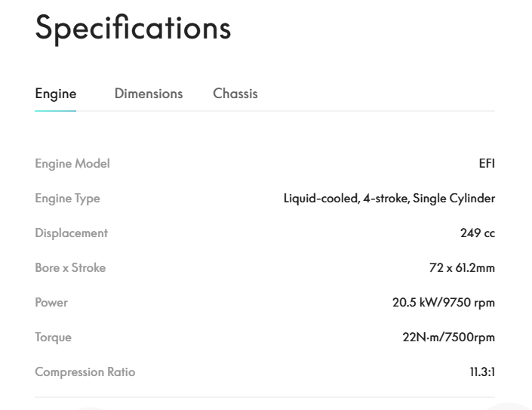This screenshot has height=410, width=532.
Task: Select the 22N·m/7500rpm torque value
Action: 448,338
